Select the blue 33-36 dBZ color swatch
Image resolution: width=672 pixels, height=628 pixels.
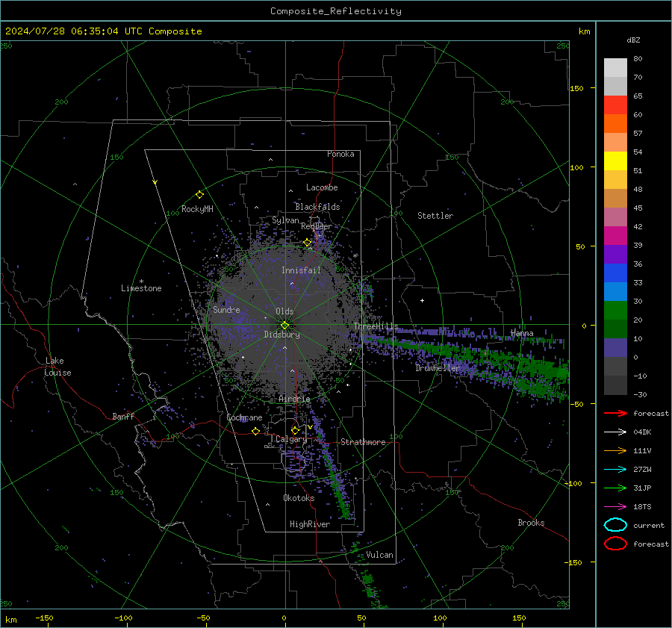click(615, 273)
